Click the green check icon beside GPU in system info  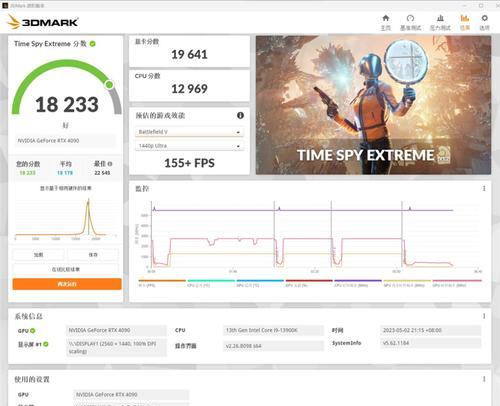point(33,331)
